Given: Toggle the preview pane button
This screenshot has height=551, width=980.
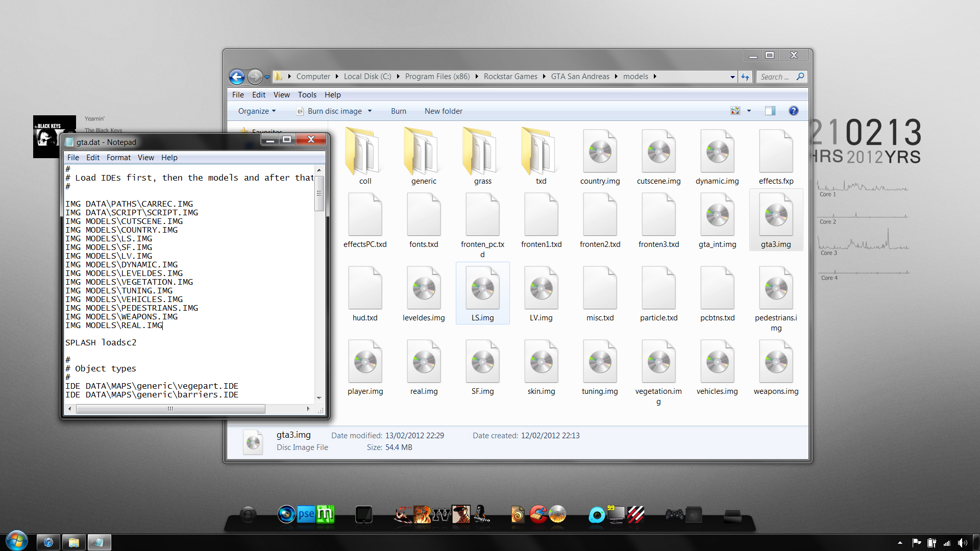Looking at the screenshot, I should click(x=770, y=111).
